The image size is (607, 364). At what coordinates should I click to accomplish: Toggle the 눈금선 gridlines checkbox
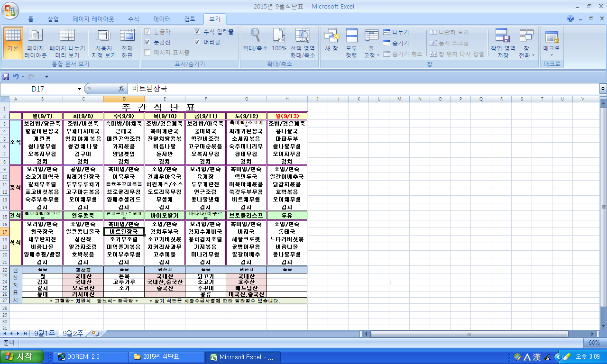point(147,42)
